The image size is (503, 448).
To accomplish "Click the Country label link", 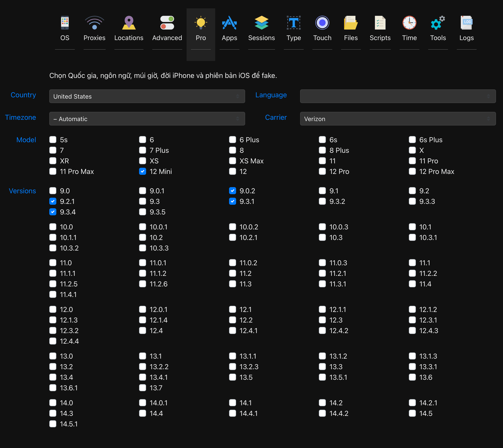I will 23,95.
